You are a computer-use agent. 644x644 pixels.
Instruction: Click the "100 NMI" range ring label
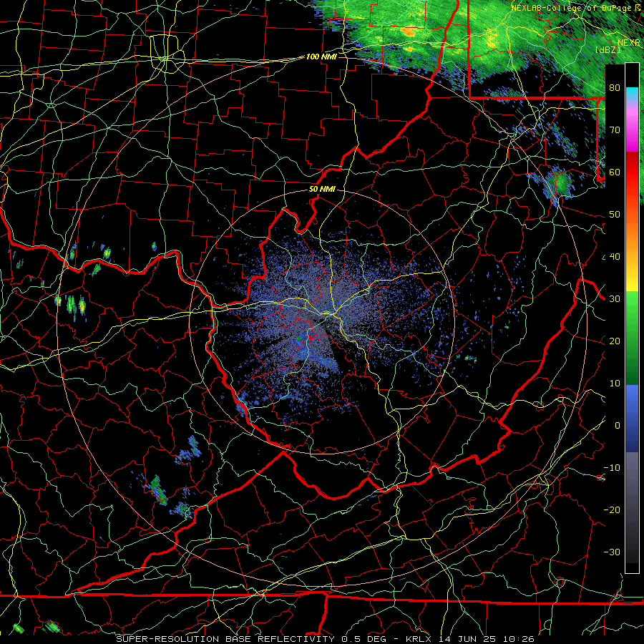pos(321,57)
